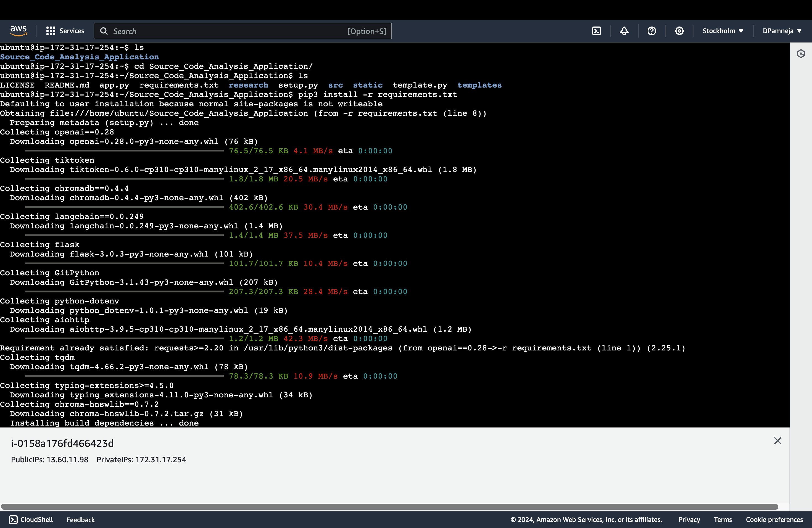Click the CloudShell icon in the footer

coord(13,519)
